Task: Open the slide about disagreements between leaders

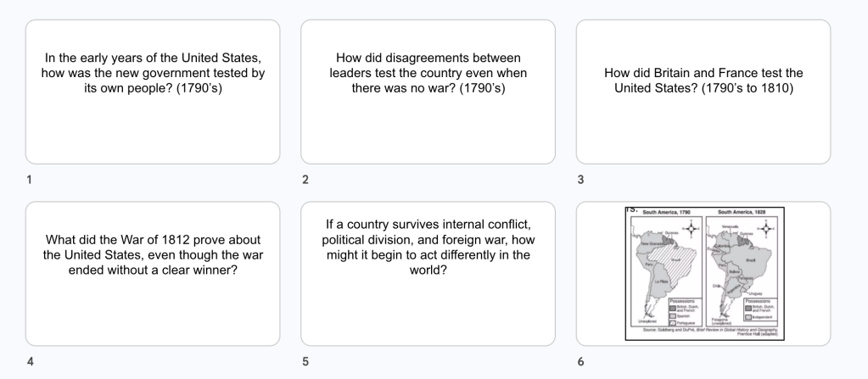Action: click(428, 92)
